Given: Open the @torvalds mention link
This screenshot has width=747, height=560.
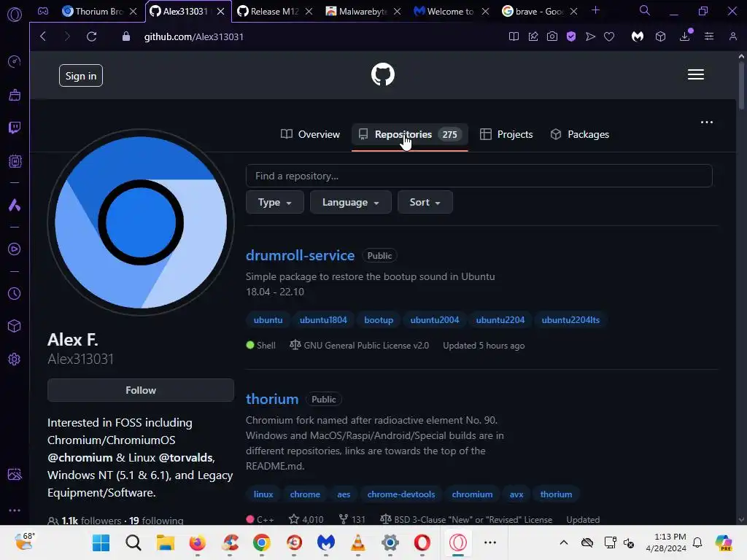Looking at the screenshot, I should click(186, 458).
